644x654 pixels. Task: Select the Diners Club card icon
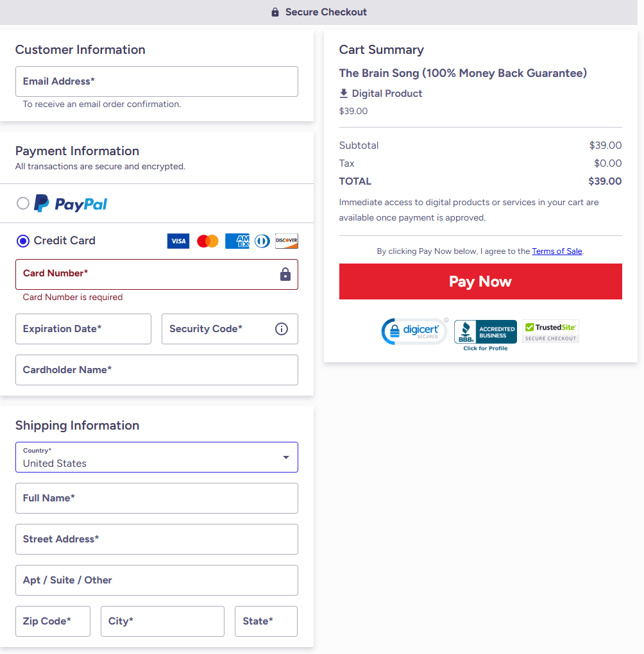coord(262,240)
